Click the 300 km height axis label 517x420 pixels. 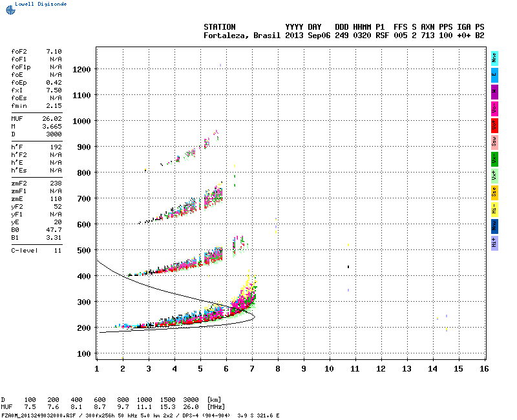coord(84,302)
